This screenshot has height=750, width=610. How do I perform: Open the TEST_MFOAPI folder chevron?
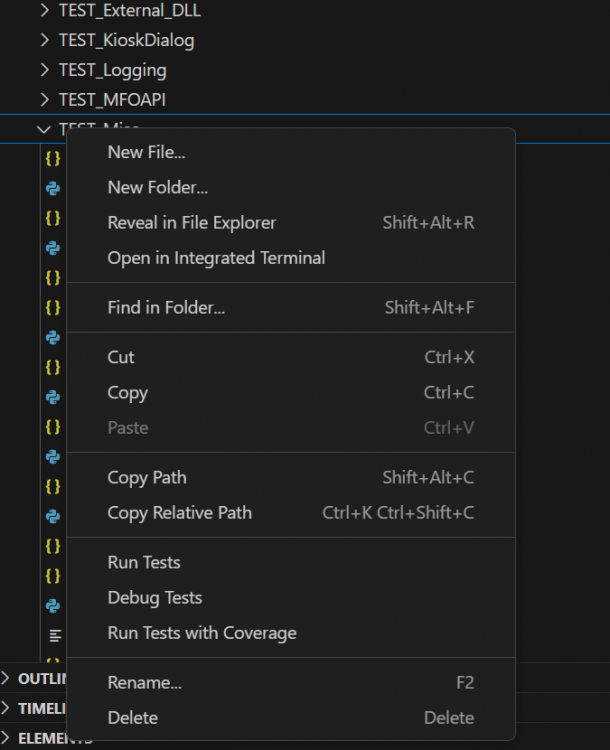click(x=44, y=100)
